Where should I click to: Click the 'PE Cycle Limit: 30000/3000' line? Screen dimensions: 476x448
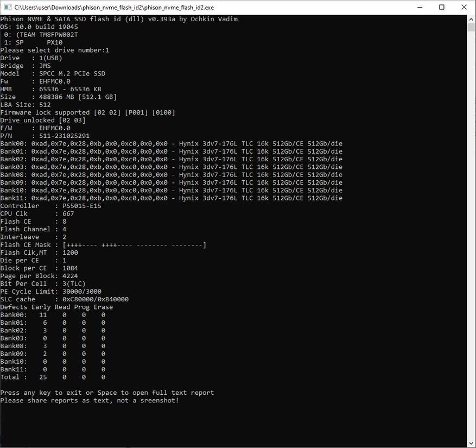(50, 292)
